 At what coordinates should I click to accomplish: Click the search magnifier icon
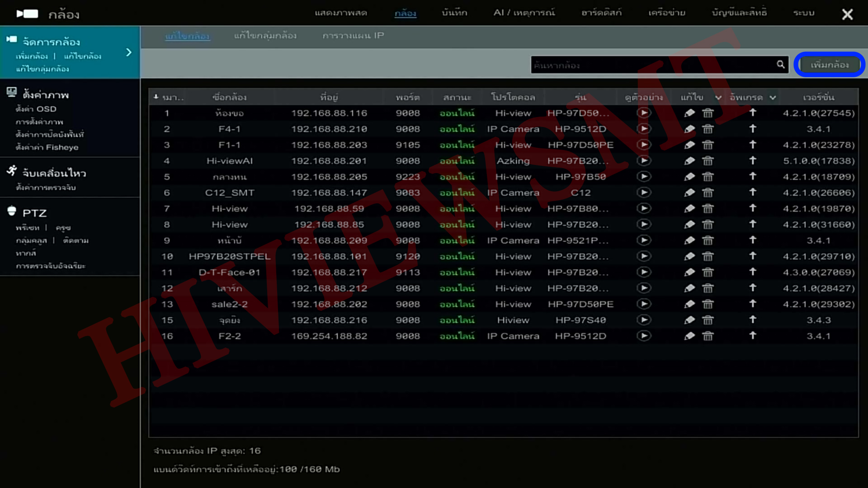pos(780,65)
